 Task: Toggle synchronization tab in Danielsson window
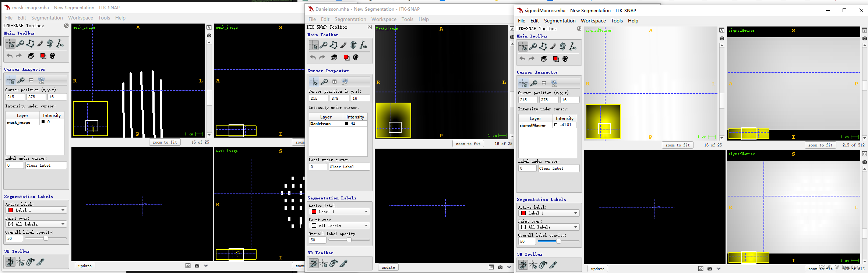(345, 82)
